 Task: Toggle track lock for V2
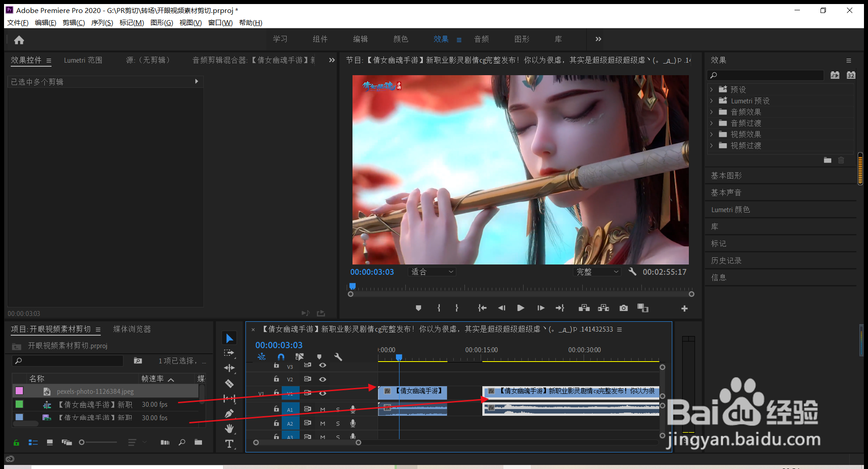pyautogui.click(x=276, y=379)
